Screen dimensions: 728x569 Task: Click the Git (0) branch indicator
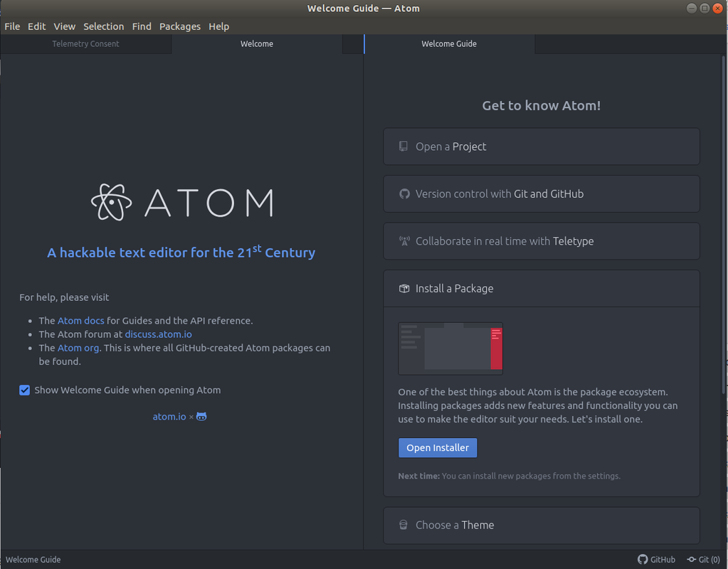click(x=702, y=559)
